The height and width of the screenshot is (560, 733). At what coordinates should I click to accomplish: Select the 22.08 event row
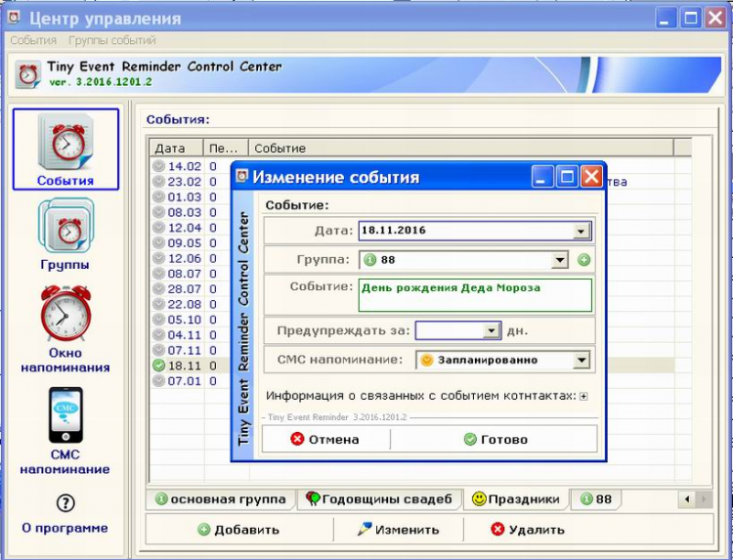click(191, 304)
